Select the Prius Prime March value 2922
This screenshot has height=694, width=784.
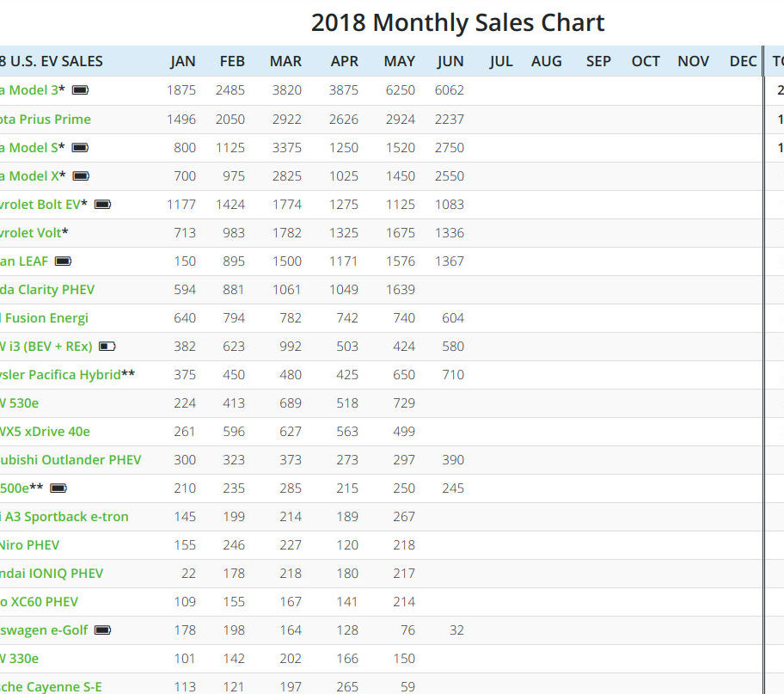tap(287, 119)
